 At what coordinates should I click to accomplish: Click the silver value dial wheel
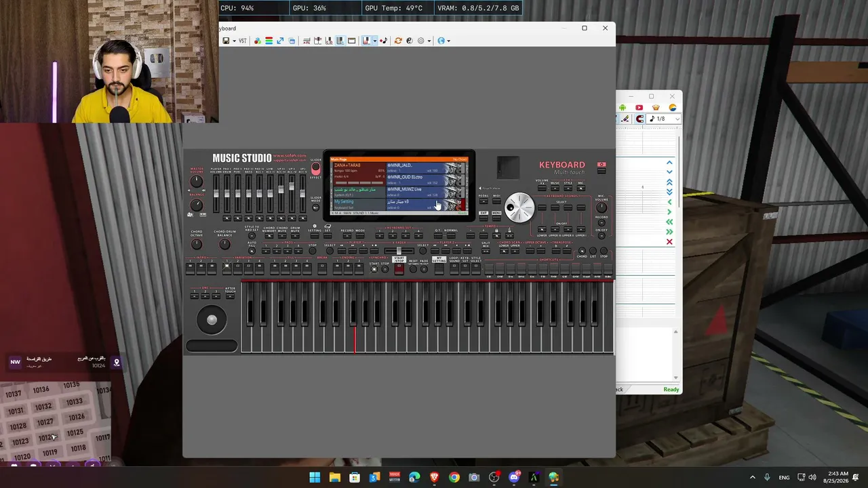[x=519, y=207]
